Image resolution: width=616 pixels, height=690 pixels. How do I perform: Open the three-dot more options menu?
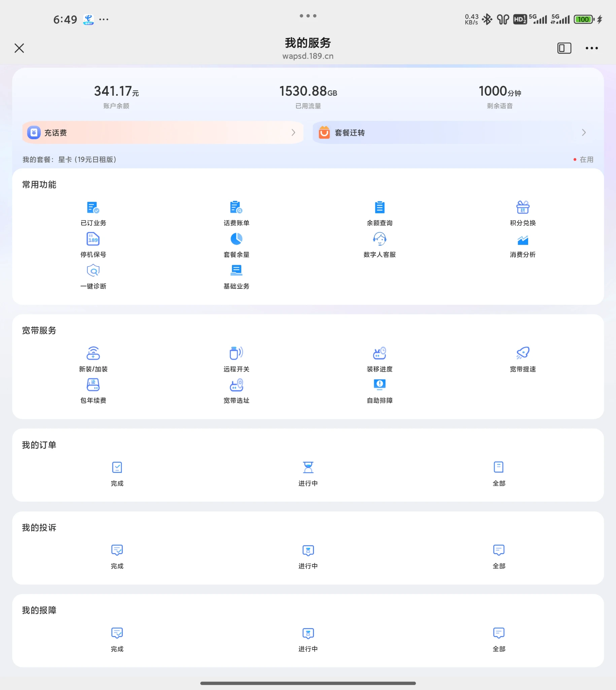(x=592, y=48)
